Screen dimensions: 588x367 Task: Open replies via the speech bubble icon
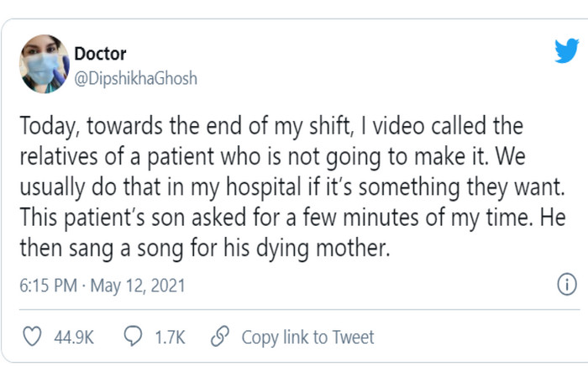[133, 336]
